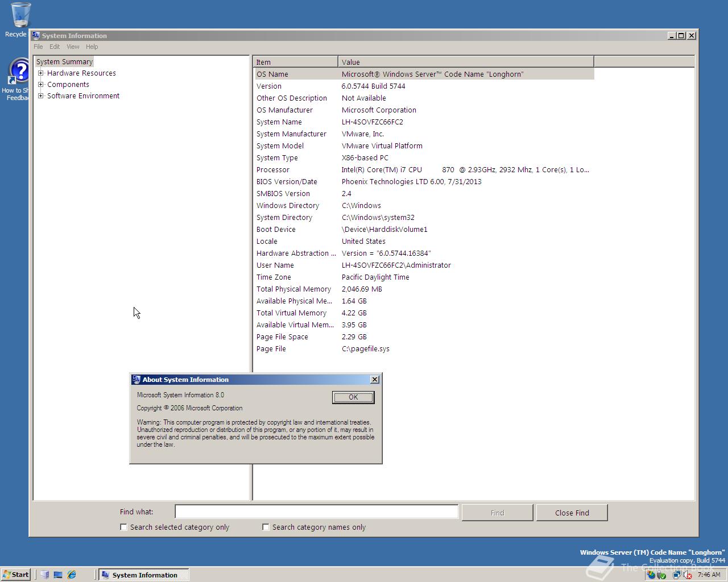Maximize the System Information window
728x582 pixels.
681,35
